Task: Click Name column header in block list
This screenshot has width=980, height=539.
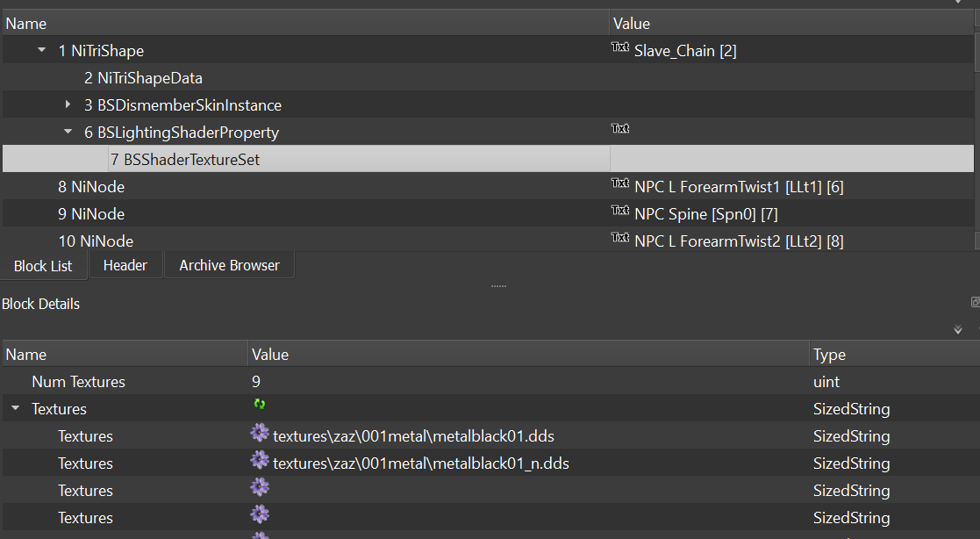Action: point(305,23)
